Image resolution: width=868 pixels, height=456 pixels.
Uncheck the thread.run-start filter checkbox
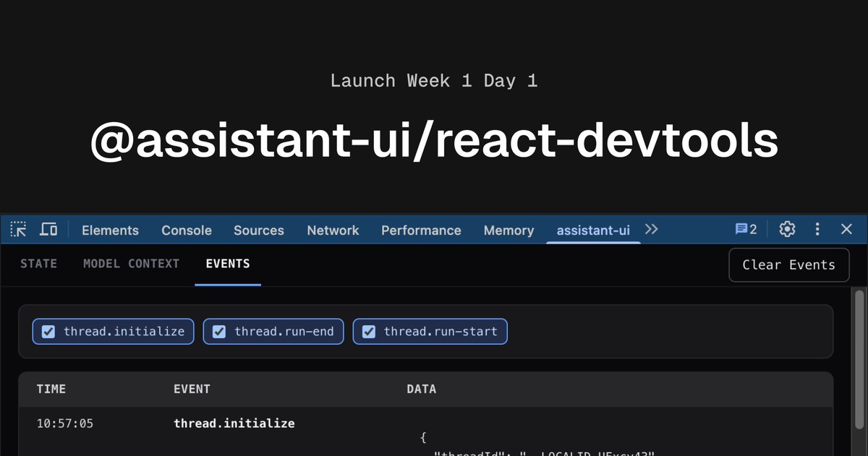(369, 332)
